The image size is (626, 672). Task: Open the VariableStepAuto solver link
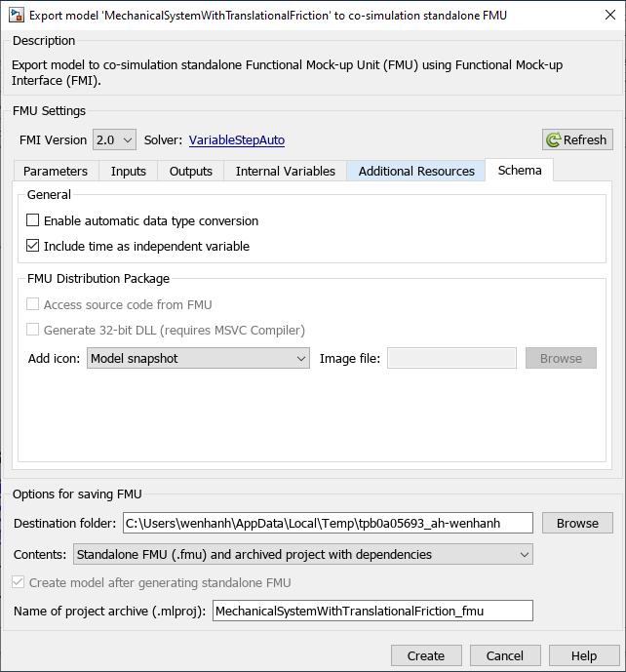237,139
